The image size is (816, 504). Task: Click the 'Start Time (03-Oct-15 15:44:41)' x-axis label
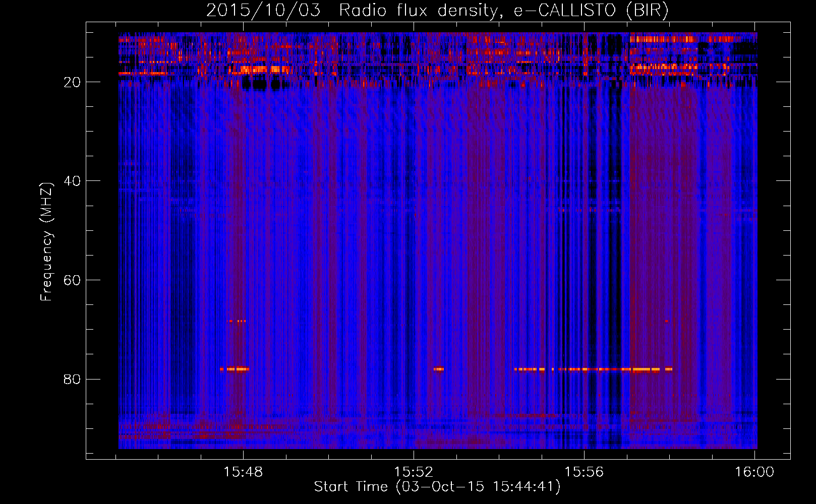437,487
